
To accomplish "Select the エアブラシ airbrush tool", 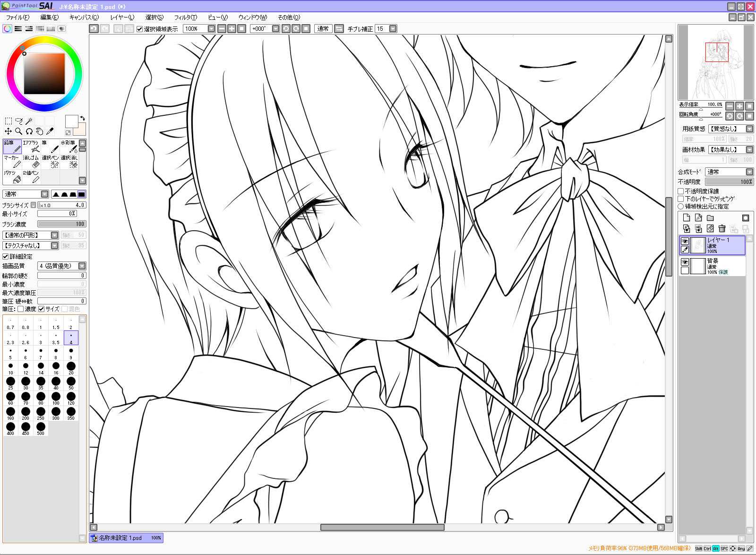I will coord(31,147).
